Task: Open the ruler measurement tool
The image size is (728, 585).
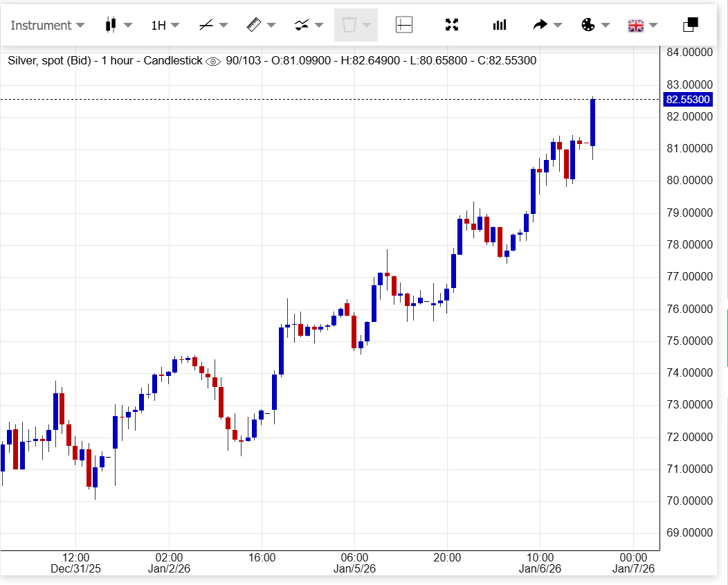Action: [253, 26]
